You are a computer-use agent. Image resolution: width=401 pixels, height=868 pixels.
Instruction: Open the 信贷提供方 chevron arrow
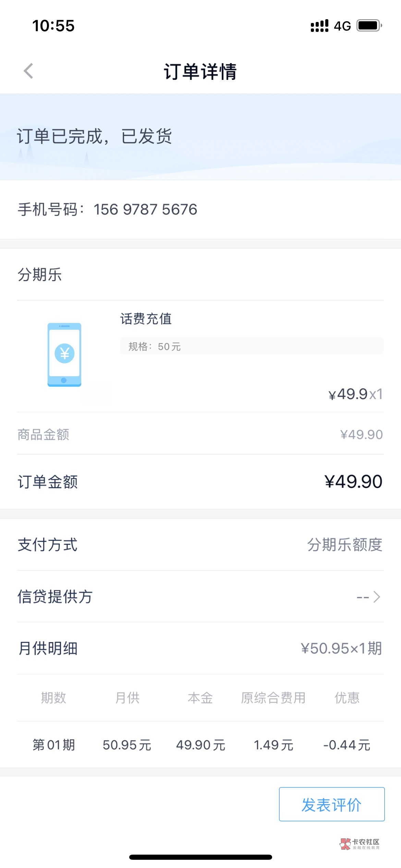pyautogui.click(x=377, y=597)
